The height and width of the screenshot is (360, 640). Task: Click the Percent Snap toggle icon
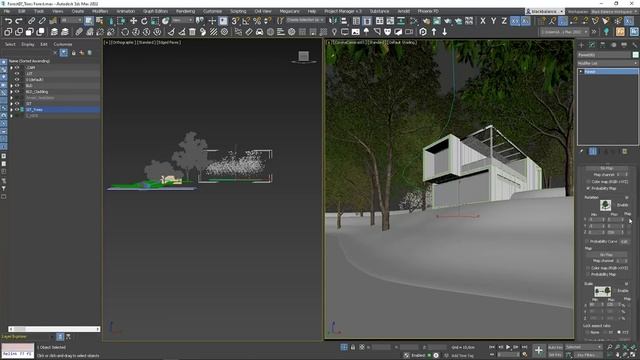tap(257, 20)
